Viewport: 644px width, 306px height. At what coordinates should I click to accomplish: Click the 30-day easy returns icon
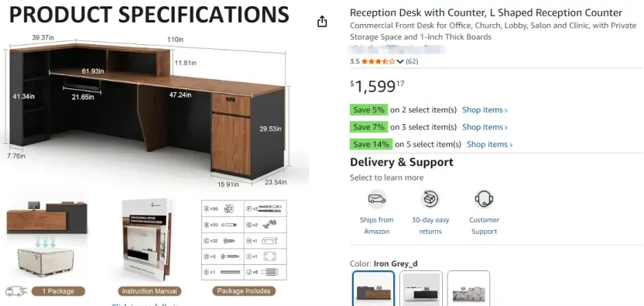pyautogui.click(x=430, y=199)
